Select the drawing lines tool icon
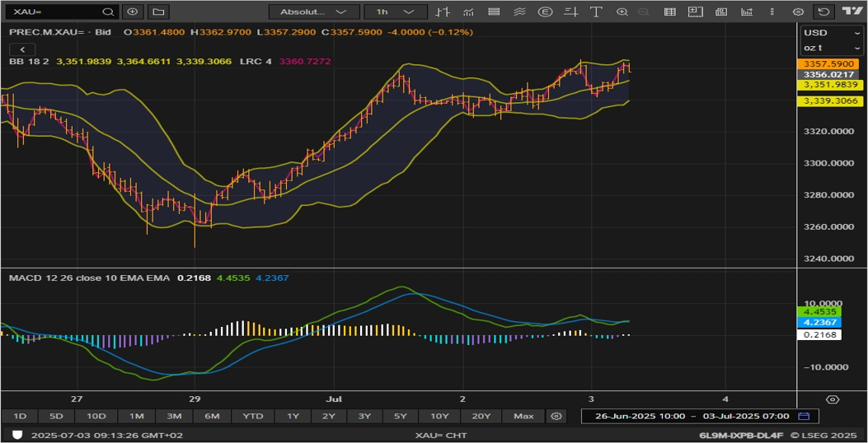This screenshot has width=868, height=443. point(571,12)
